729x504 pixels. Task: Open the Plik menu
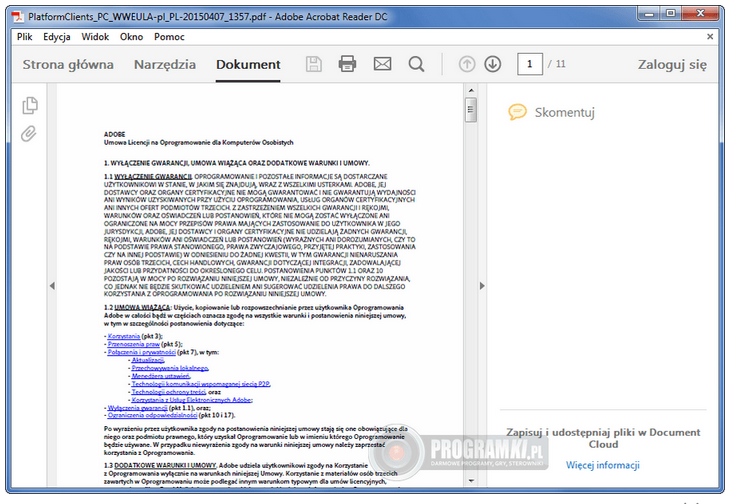click(x=24, y=37)
